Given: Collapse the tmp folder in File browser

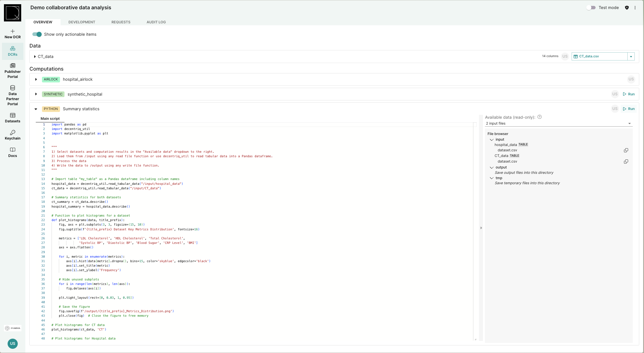Looking at the screenshot, I should coord(492,178).
